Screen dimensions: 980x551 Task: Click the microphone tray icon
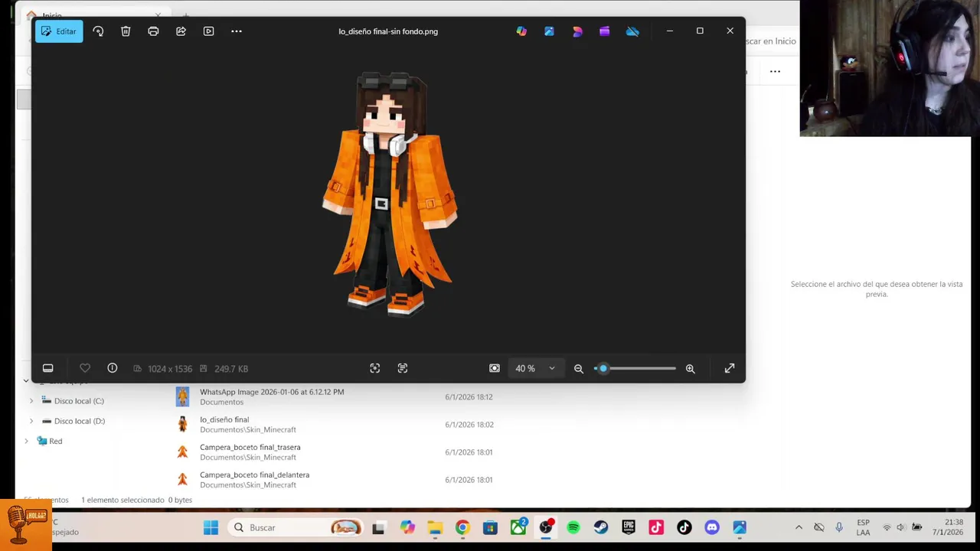click(x=839, y=527)
